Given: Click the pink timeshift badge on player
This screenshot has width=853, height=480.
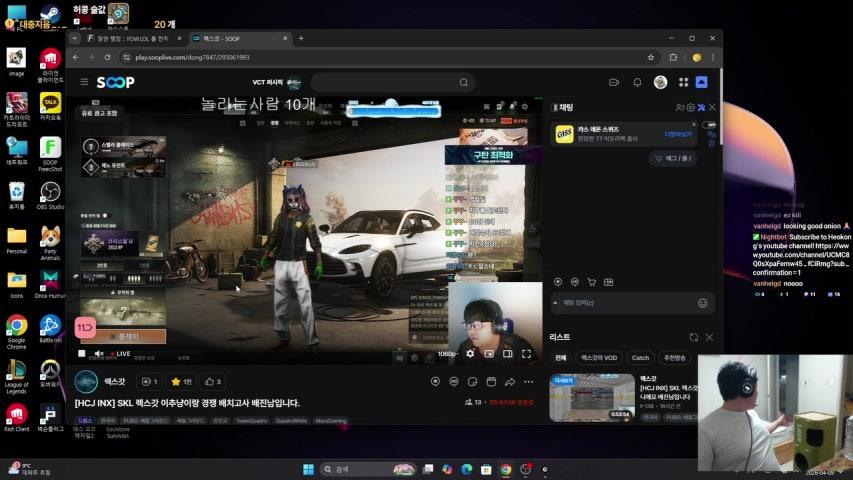Looking at the screenshot, I should (x=85, y=328).
